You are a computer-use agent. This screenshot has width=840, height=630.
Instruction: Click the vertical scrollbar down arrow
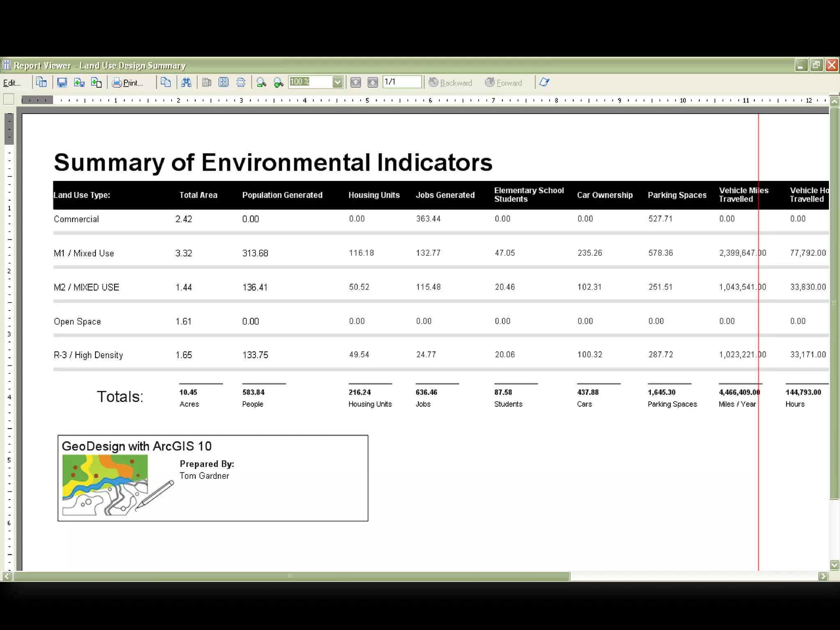click(x=834, y=565)
